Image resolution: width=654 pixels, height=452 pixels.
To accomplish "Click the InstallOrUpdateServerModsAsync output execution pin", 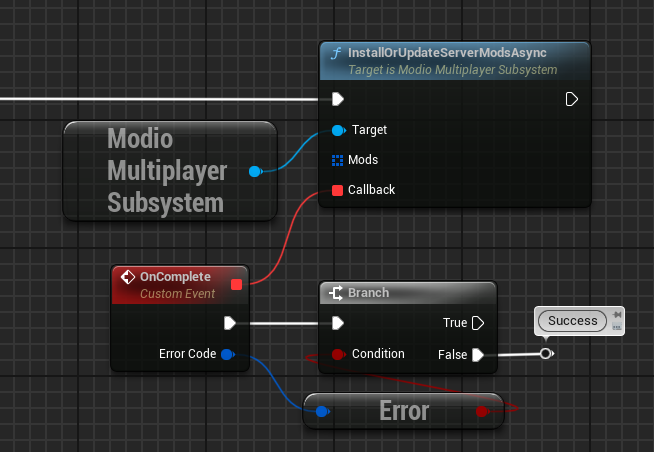I will (571, 99).
